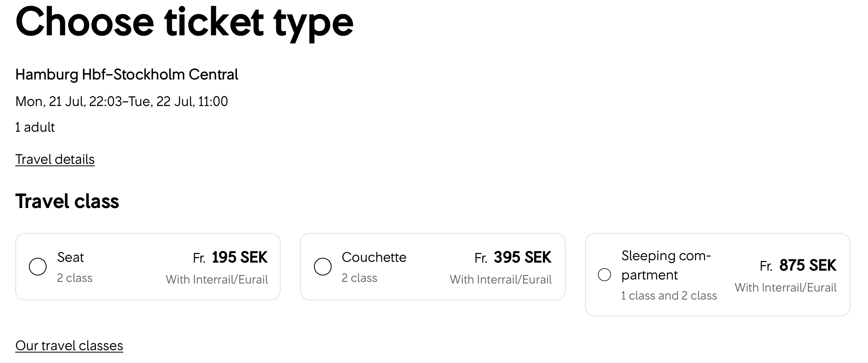Click "With Interrail/Eurail" in the Sleeping compartment card
868x363 pixels.
785,288
